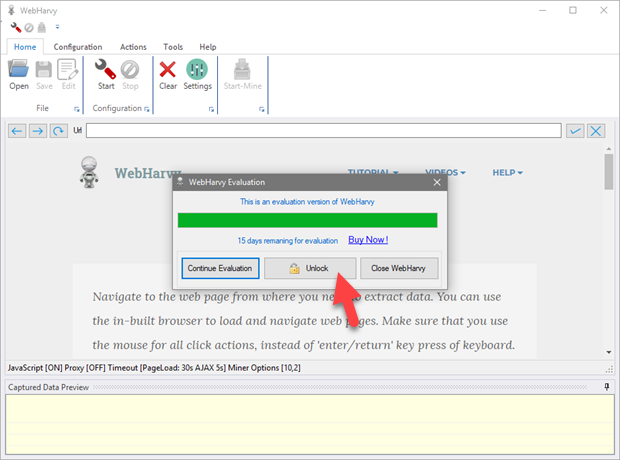Follow the Buy Now! link
The height and width of the screenshot is (460, 620).
[x=367, y=240]
